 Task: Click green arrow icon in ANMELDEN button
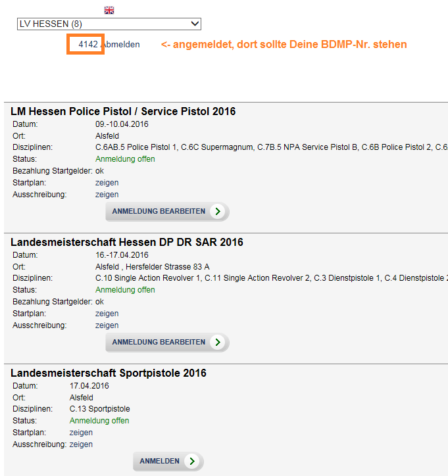click(191, 461)
